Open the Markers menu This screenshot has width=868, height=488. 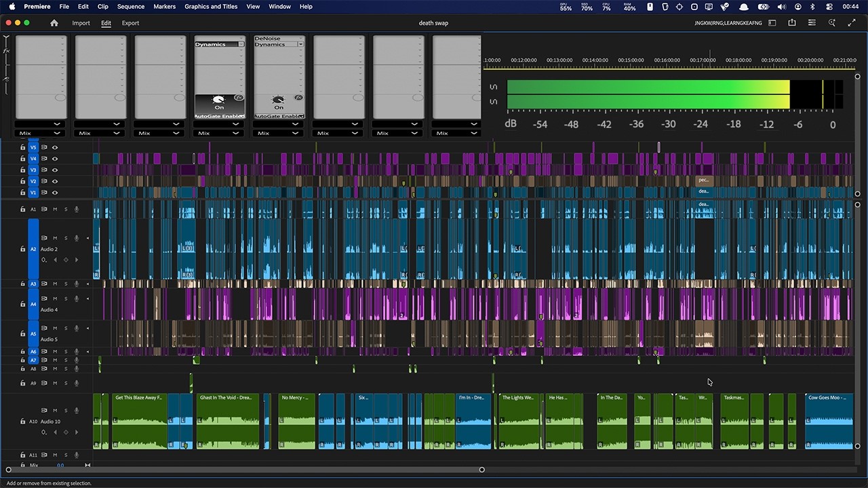165,7
